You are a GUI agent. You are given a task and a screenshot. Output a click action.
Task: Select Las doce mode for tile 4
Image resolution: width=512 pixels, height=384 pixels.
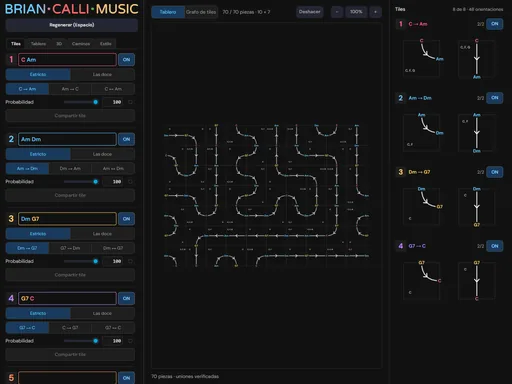pos(102,313)
